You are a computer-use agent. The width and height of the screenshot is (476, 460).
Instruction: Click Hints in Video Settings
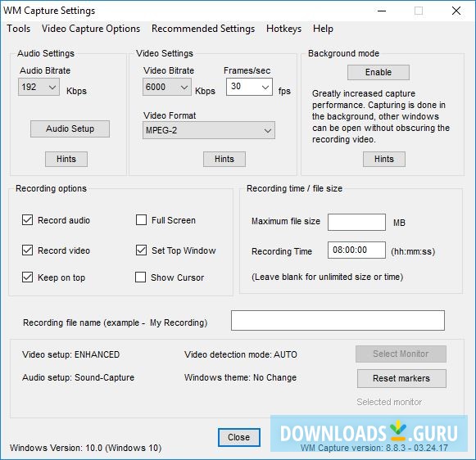pos(224,159)
